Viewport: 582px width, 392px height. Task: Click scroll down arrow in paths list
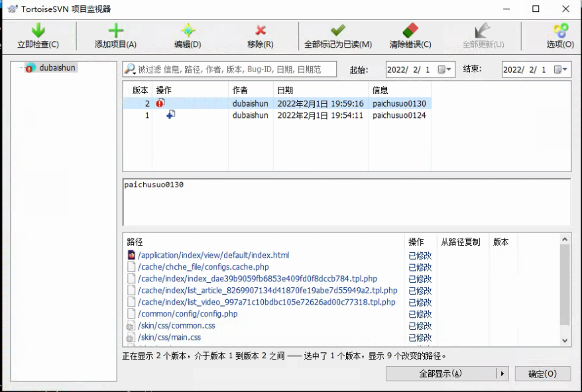pyautogui.click(x=565, y=340)
